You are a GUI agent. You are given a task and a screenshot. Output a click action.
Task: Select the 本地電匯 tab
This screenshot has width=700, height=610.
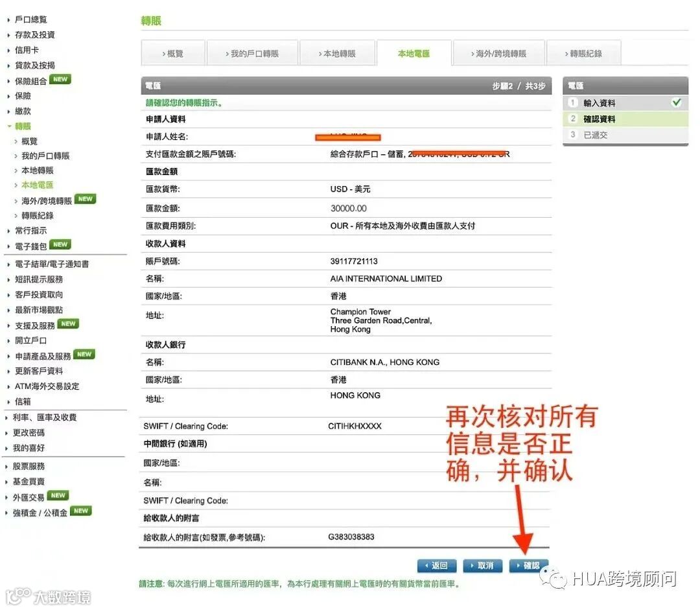[414, 54]
